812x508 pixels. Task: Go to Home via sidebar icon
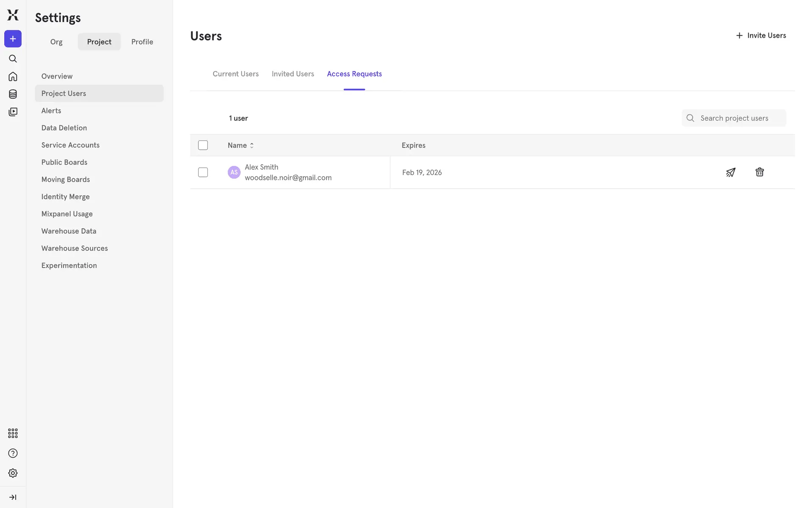(13, 77)
